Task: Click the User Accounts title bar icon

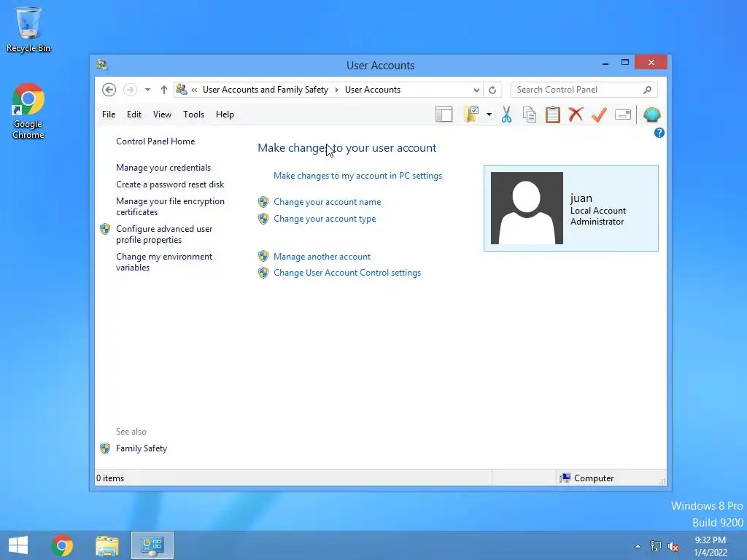Action: 102,65
